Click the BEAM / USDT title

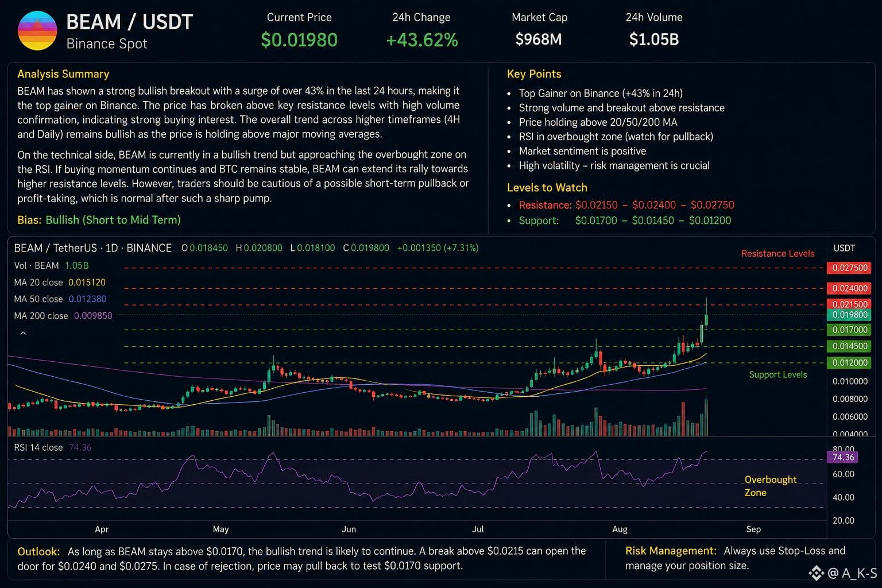(129, 22)
